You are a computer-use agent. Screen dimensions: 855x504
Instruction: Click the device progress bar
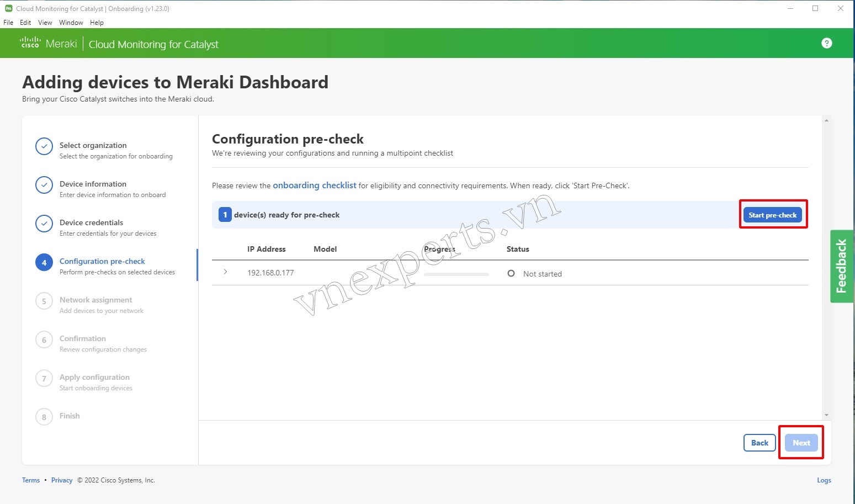pos(456,273)
